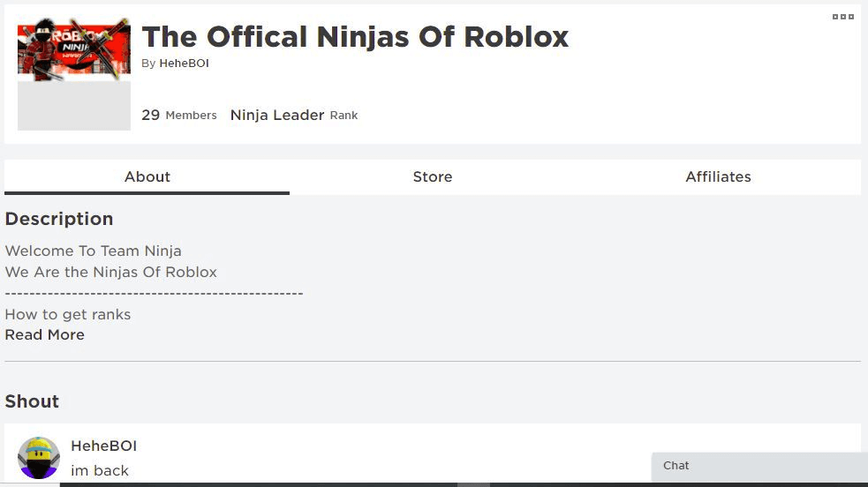
Task: Click the Roblox Ninja group emblem image
Action: point(74,49)
